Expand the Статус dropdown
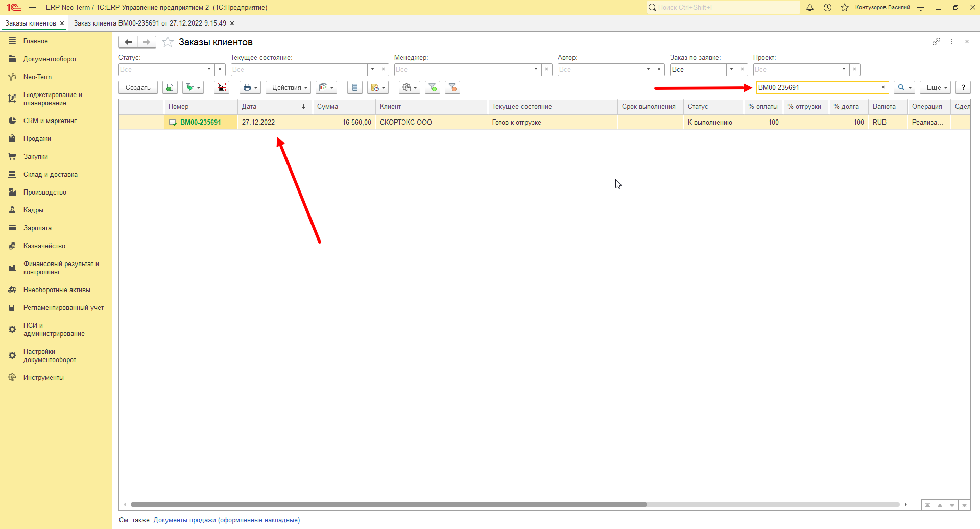 click(x=209, y=69)
